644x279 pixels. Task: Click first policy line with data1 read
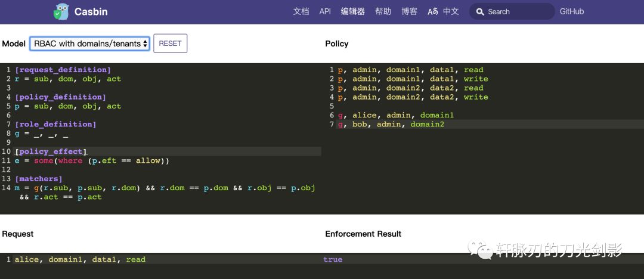coord(410,70)
